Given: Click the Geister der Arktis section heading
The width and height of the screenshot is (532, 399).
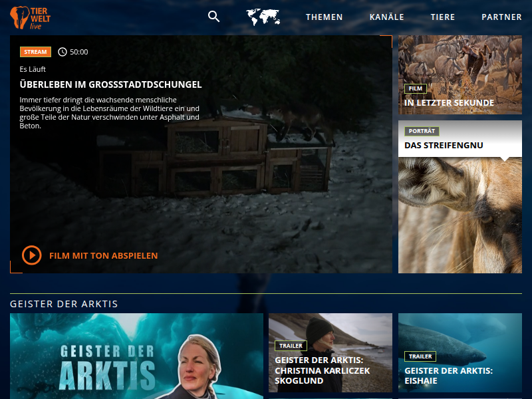Looking at the screenshot, I should click(x=64, y=304).
